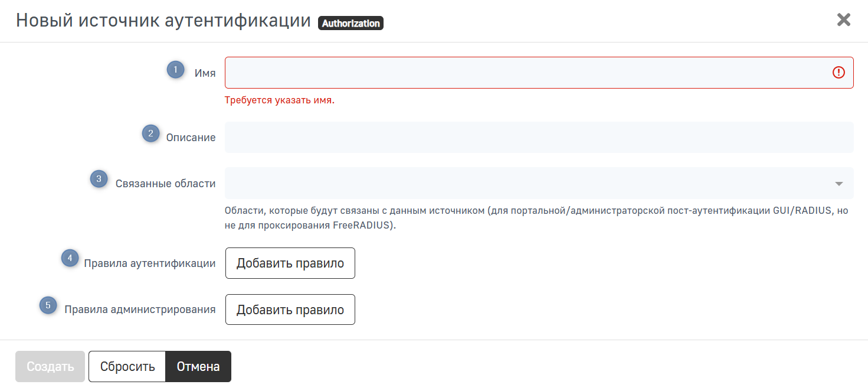Click the caret arrow in Связанные области
The image size is (868, 391).
point(838,184)
